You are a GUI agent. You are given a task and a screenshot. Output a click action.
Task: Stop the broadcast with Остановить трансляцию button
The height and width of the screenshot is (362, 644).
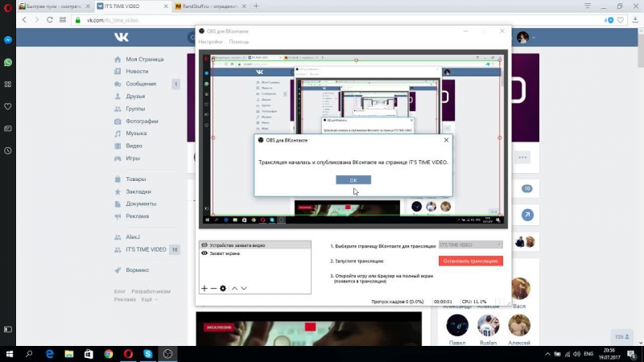470,261
